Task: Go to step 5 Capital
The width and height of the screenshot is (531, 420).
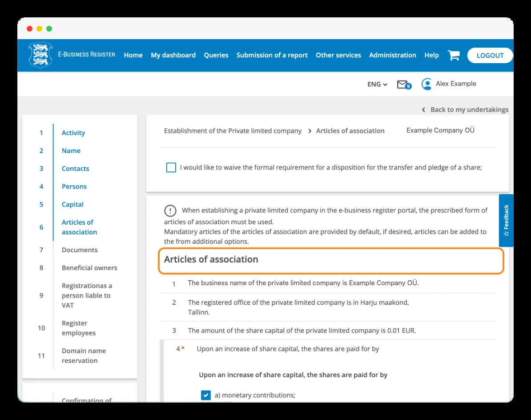Action: pyautogui.click(x=72, y=205)
